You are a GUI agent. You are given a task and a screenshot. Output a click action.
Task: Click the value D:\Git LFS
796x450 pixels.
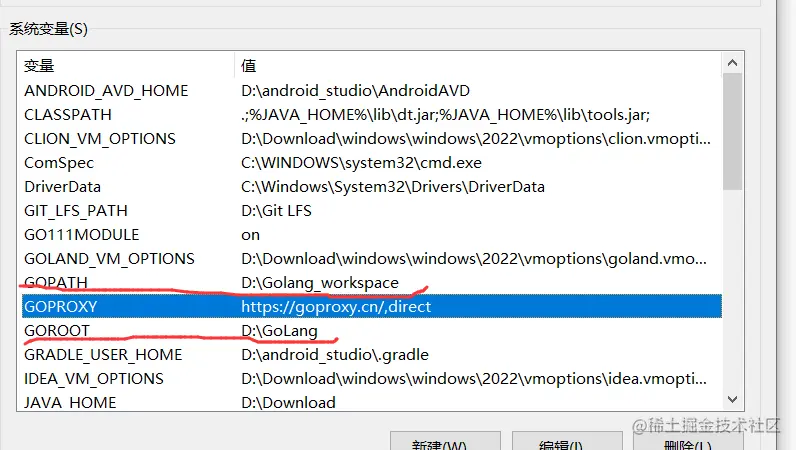click(276, 211)
